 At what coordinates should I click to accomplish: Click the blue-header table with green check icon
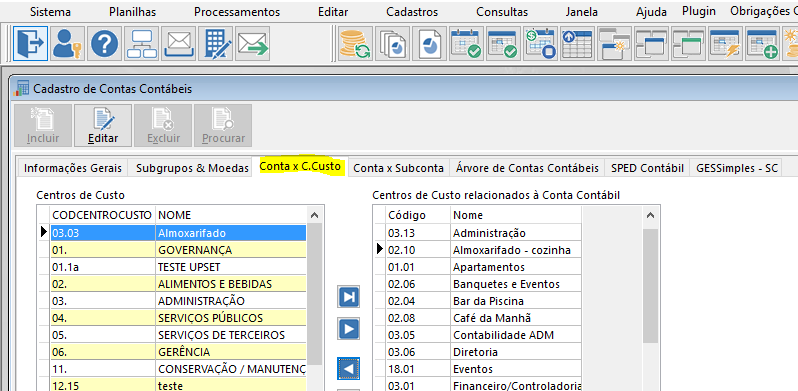[503, 43]
